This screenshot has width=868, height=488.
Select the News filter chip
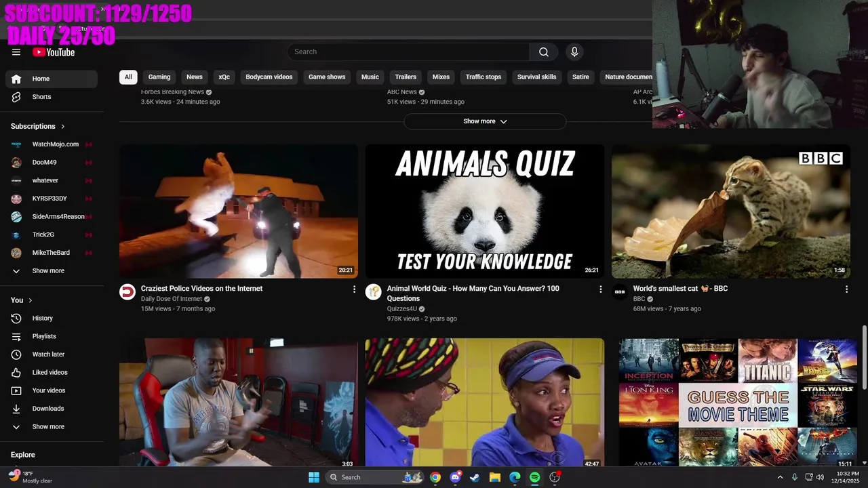pos(195,77)
